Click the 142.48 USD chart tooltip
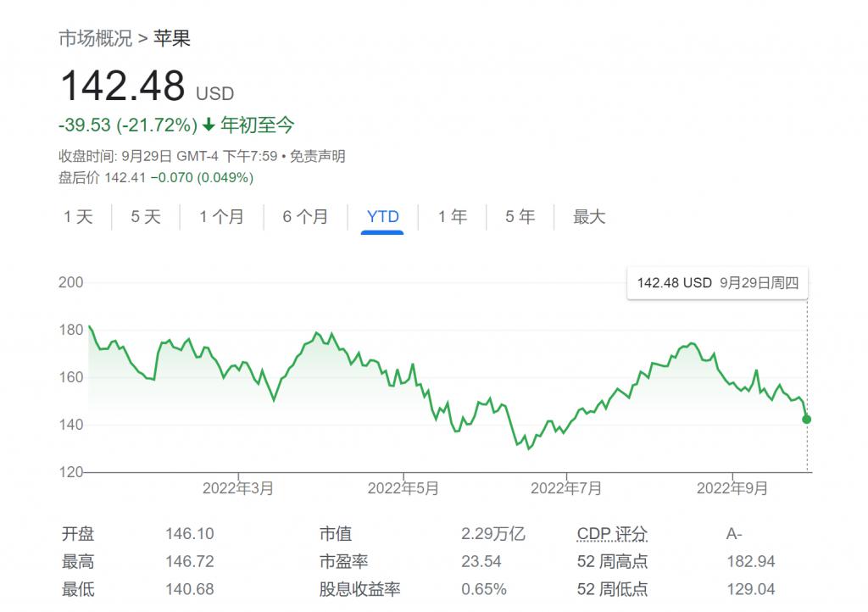The height and width of the screenshot is (612, 868). pos(717,283)
